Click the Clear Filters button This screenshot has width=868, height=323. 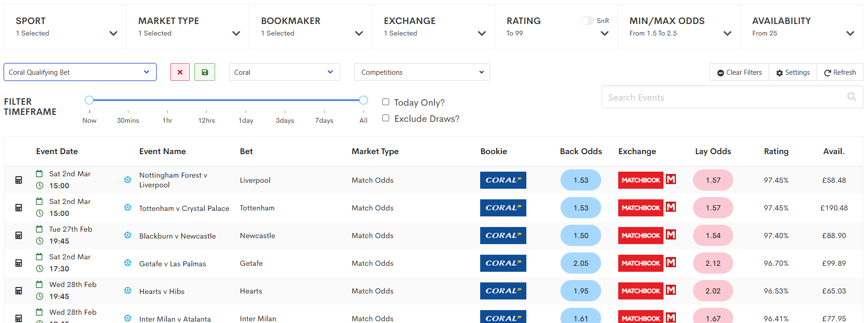739,72
